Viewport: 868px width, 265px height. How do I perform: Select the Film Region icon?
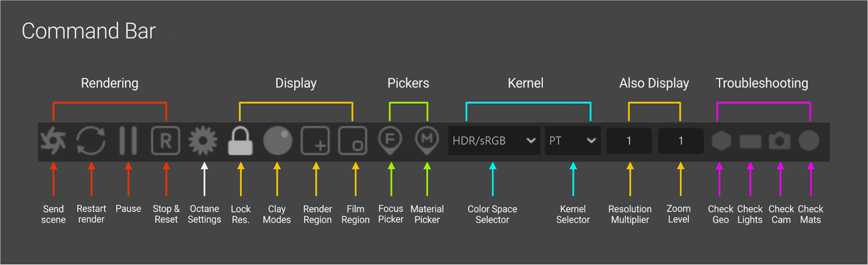click(x=353, y=141)
